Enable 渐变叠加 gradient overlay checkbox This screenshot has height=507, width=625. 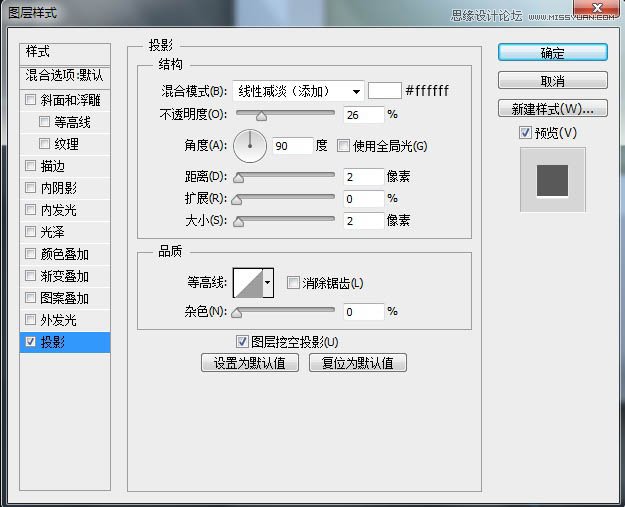click(x=30, y=275)
